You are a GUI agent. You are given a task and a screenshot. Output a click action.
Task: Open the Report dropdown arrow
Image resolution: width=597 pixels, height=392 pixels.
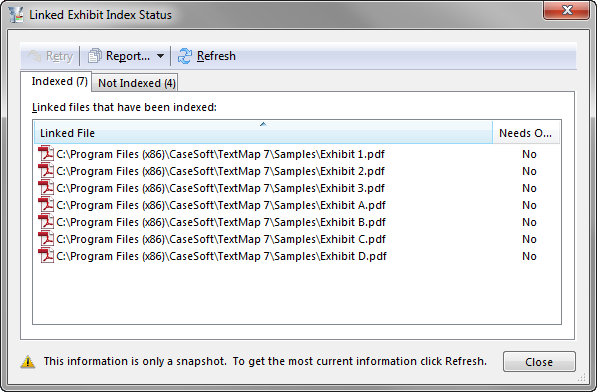(x=161, y=56)
